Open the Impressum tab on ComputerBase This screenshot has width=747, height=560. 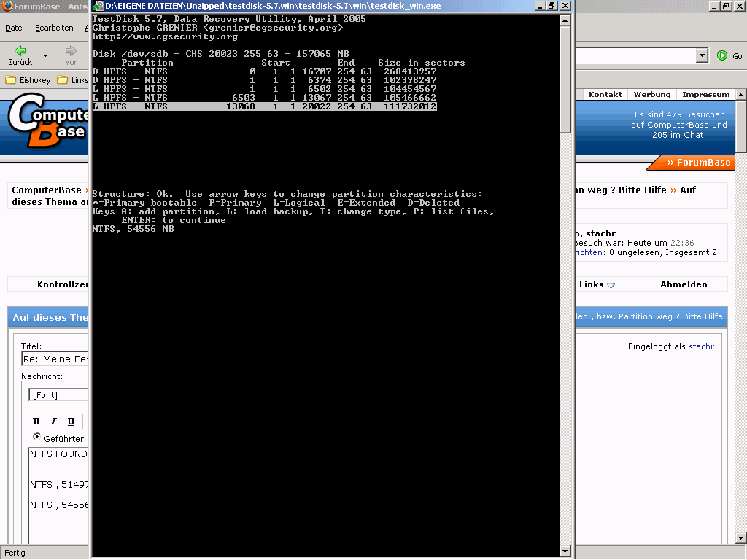tap(705, 94)
